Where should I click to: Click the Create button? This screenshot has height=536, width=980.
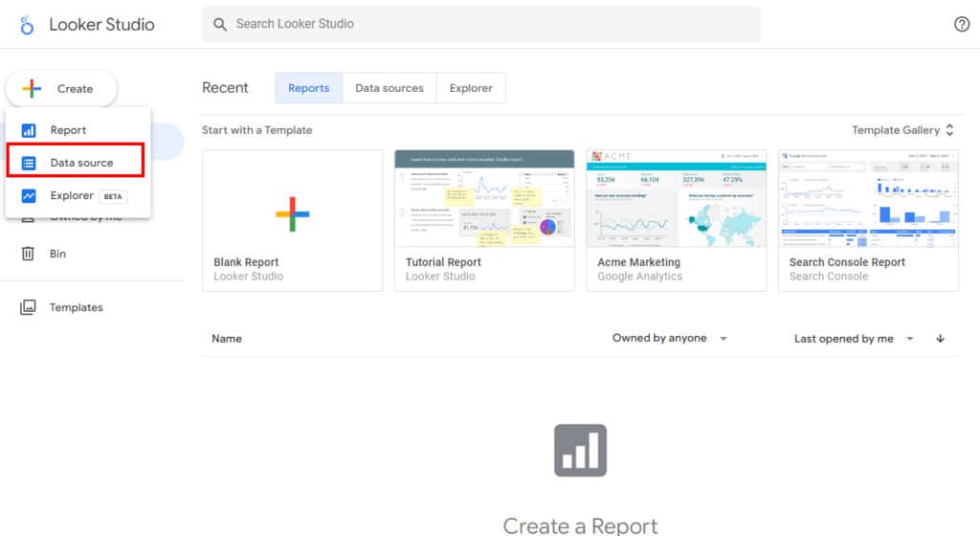coord(61,89)
